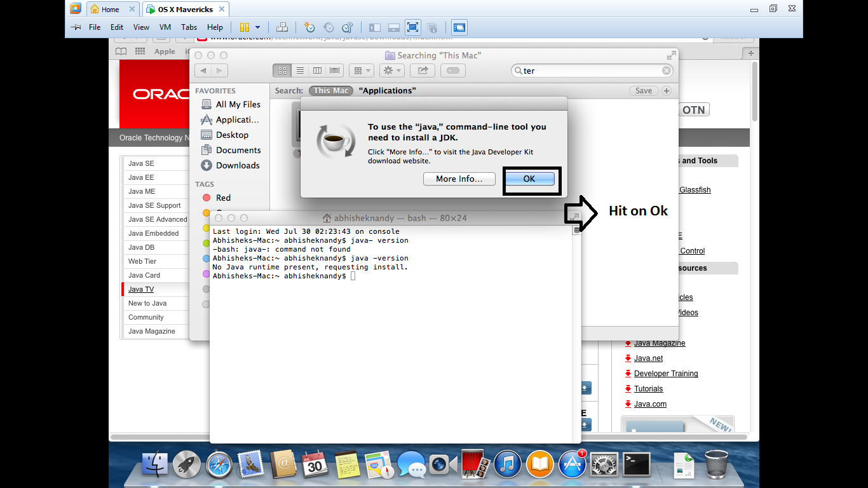Open the VMware Tabs menu
Image resolution: width=868 pixels, height=488 pixels.
(x=189, y=27)
